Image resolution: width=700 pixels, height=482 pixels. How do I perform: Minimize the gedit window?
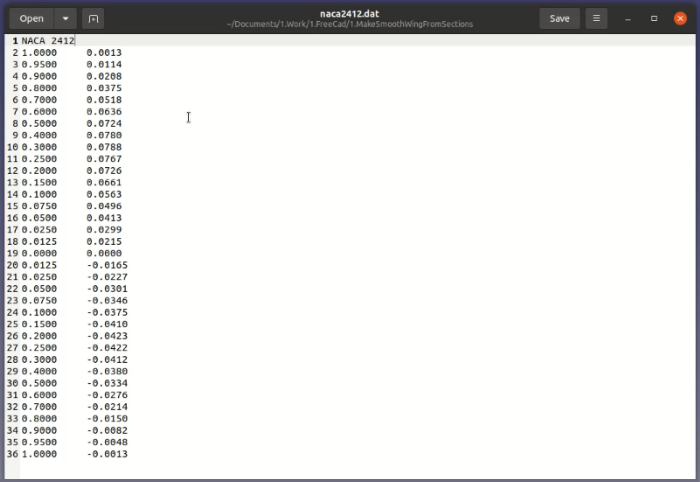click(x=628, y=19)
